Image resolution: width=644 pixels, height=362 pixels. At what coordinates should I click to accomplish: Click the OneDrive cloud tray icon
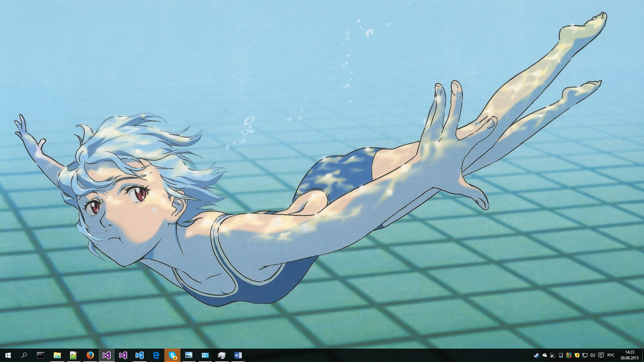click(544, 355)
